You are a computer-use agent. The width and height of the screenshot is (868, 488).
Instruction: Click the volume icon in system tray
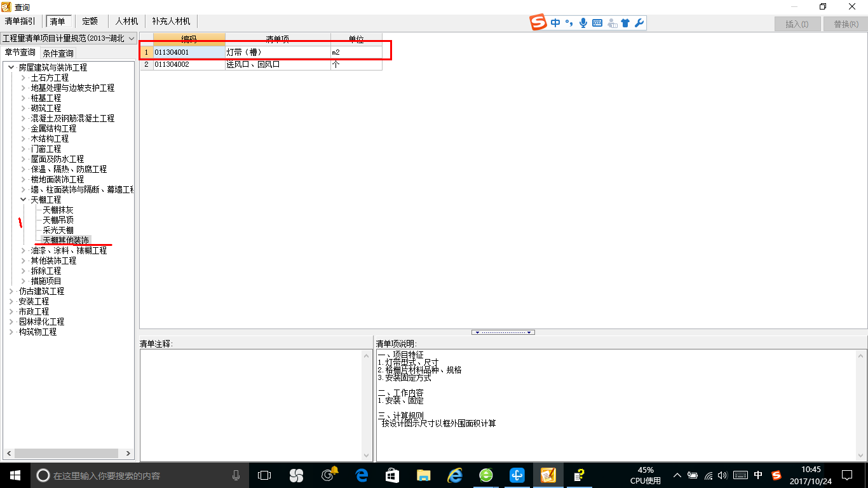722,475
